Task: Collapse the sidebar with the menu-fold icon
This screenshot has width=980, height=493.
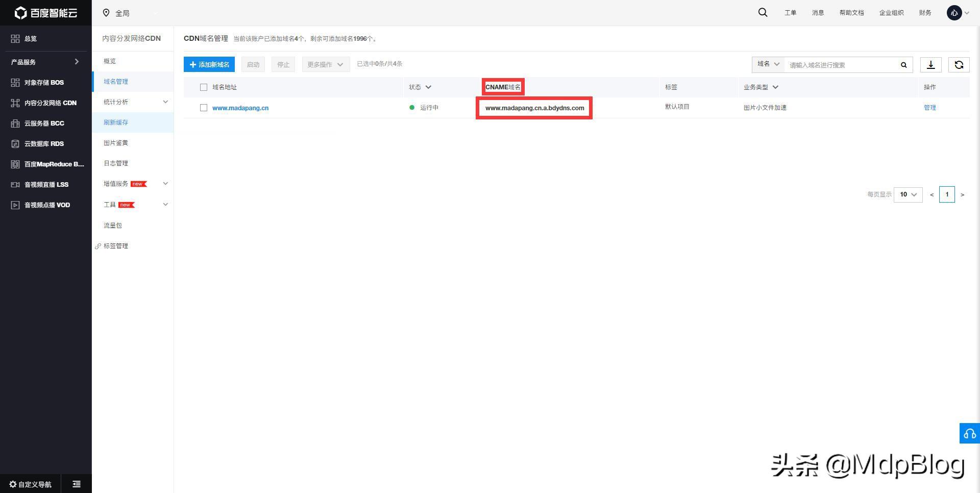Action: click(x=77, y=484)
